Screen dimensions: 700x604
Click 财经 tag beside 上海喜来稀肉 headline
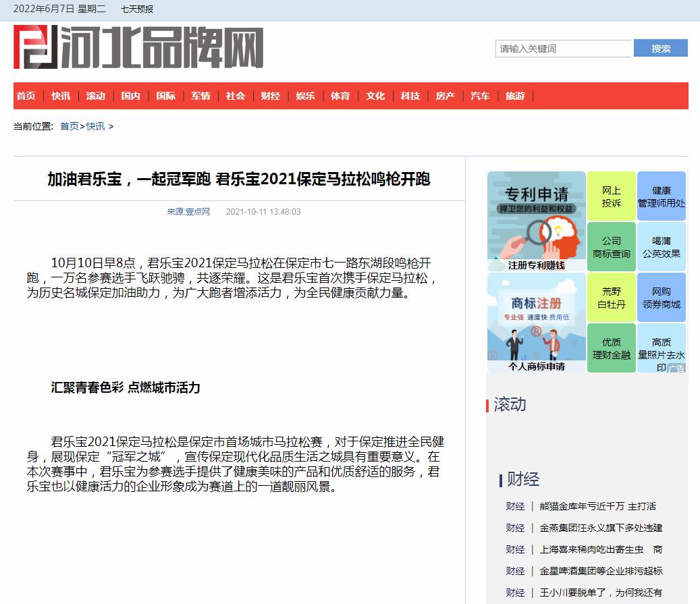515,549
